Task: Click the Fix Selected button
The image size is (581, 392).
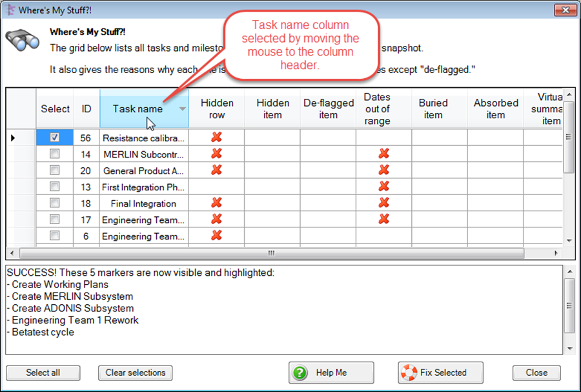Action: [440, 373]
